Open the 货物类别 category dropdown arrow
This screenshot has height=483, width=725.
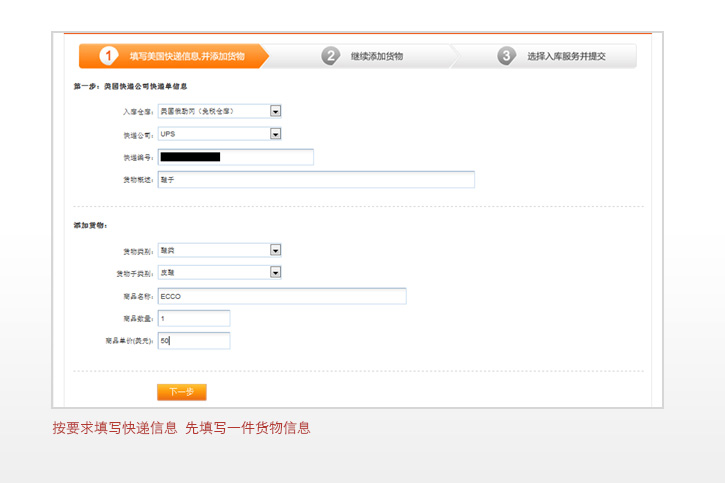[x=275, y=250]
